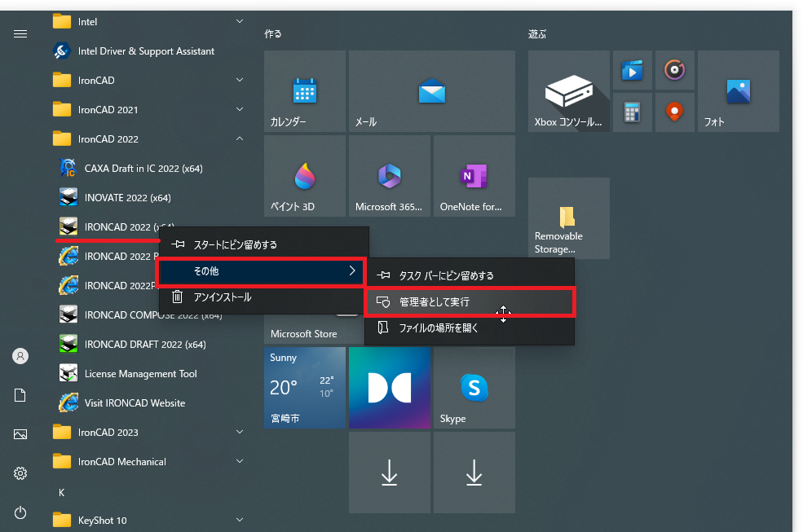803x532 pixels.
Task: Expand the IronCAD Mechanical folder chevron
Action: click(x=239, y=461)
